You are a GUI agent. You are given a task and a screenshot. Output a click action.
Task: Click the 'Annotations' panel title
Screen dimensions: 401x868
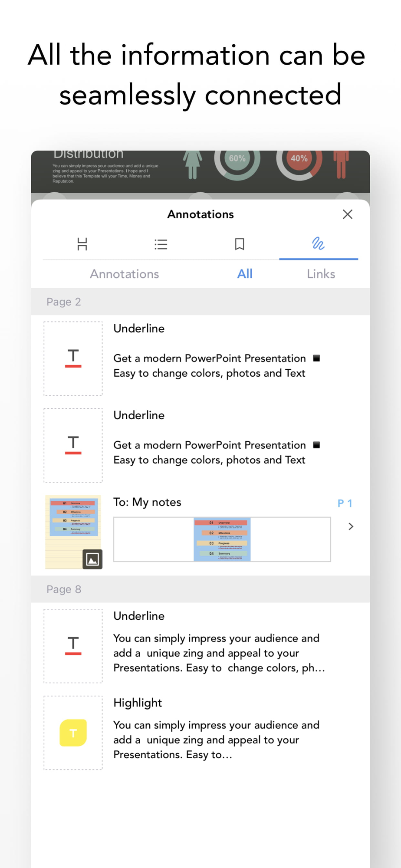click(200, 214)
